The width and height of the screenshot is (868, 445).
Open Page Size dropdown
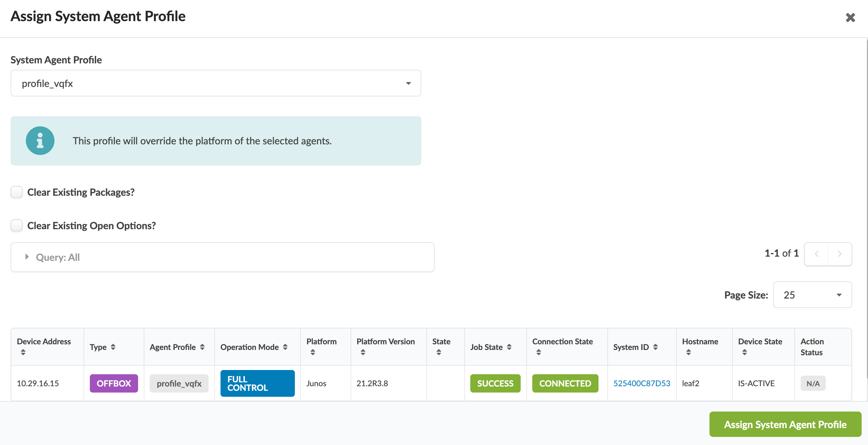812,295
